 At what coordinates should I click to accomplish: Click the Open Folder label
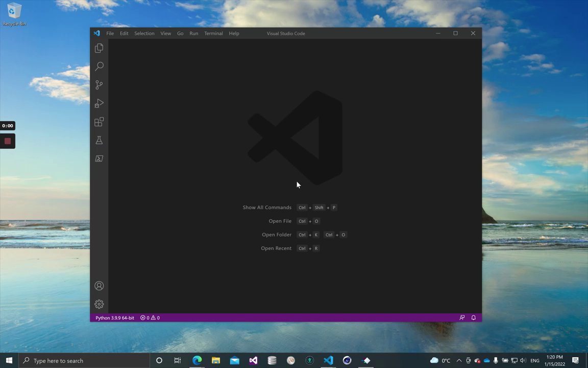pyautogui.click(x=277, y=235)
